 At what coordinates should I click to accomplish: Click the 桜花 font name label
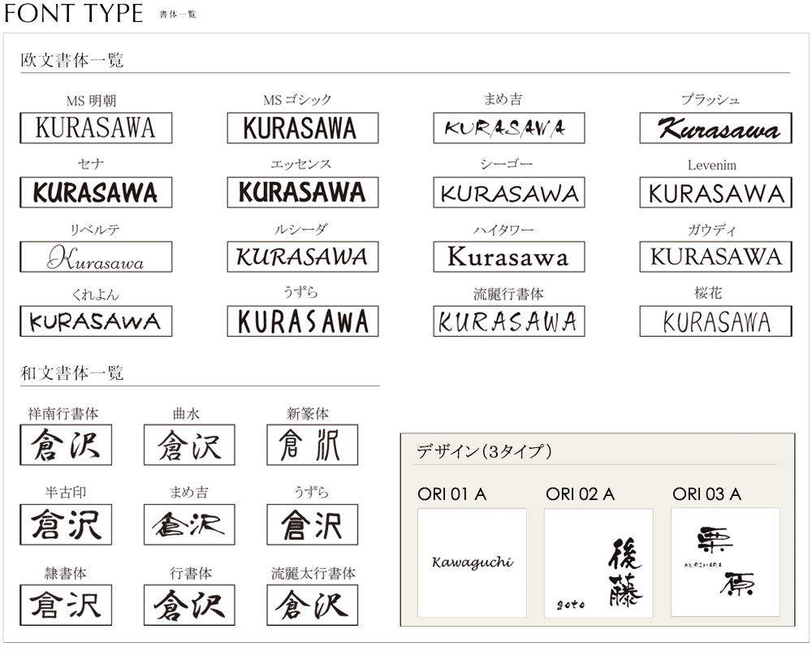[708, 293]
